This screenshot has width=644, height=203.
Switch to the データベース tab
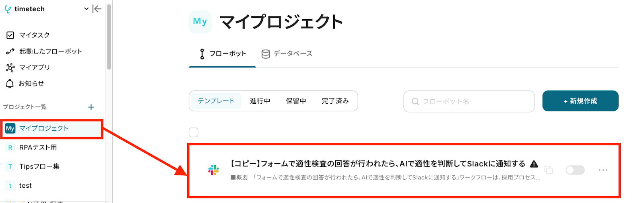click(x=287, y=53)
